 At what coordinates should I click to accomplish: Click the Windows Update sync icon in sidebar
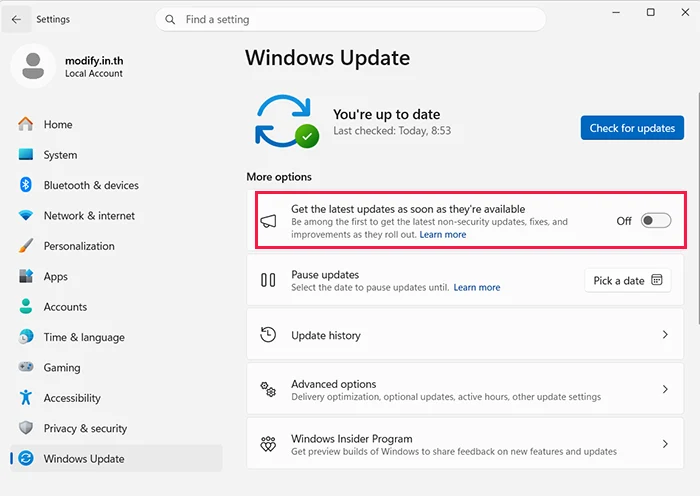26,458
